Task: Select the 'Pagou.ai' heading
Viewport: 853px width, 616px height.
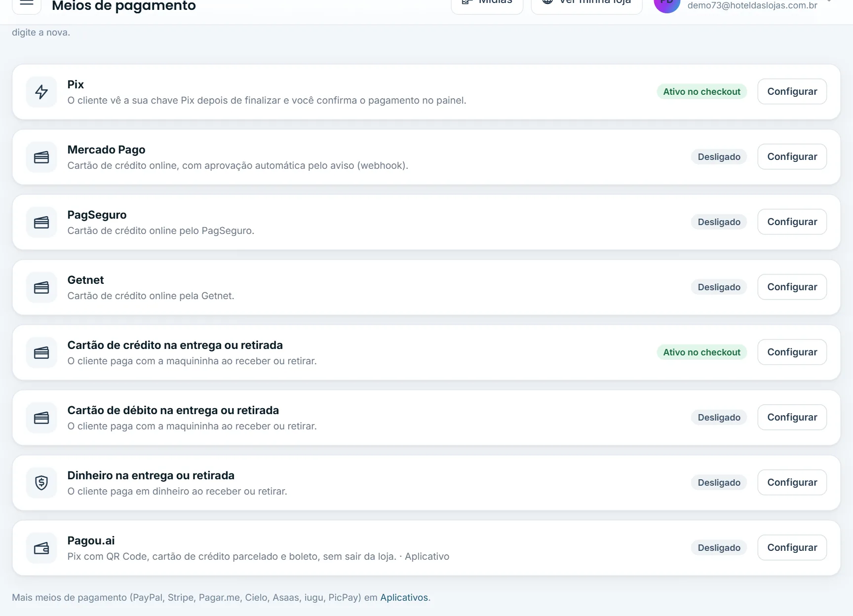Action: [x=91, y=540]
